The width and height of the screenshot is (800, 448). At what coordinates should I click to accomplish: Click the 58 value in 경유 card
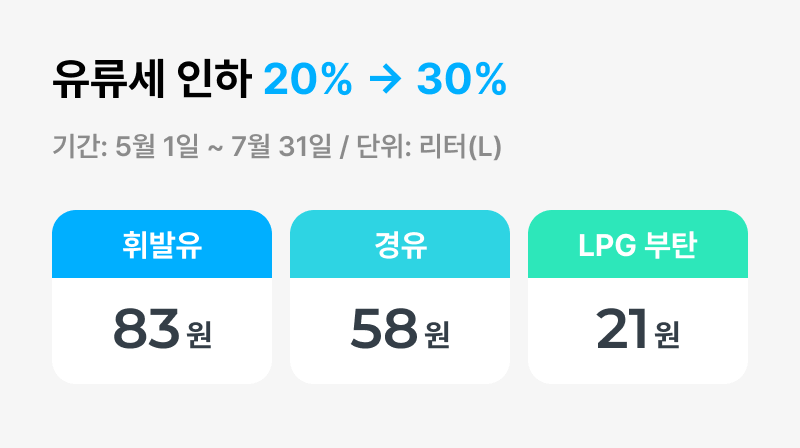pos(384,329)
